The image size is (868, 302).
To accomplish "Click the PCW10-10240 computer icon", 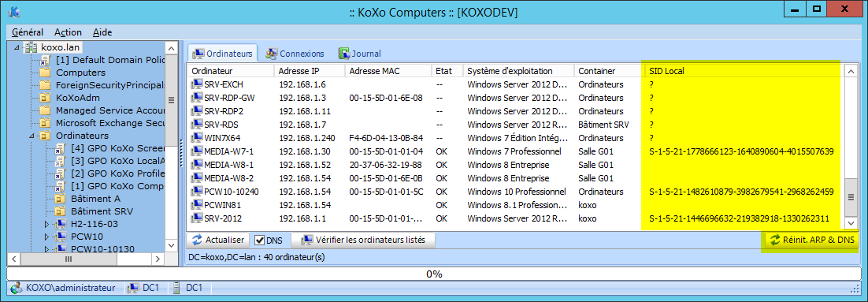I will tap(196, 192).
